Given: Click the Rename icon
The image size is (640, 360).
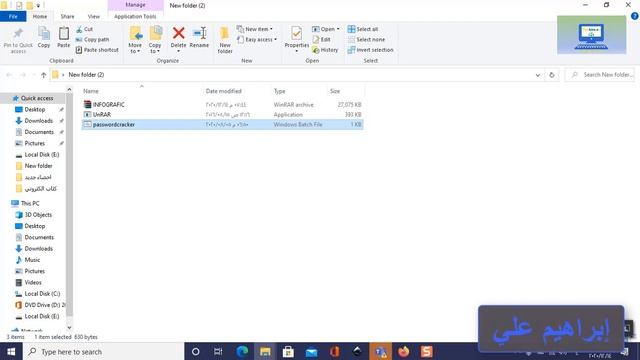Looking at the screenshot, I should click(x=199, y=33).
